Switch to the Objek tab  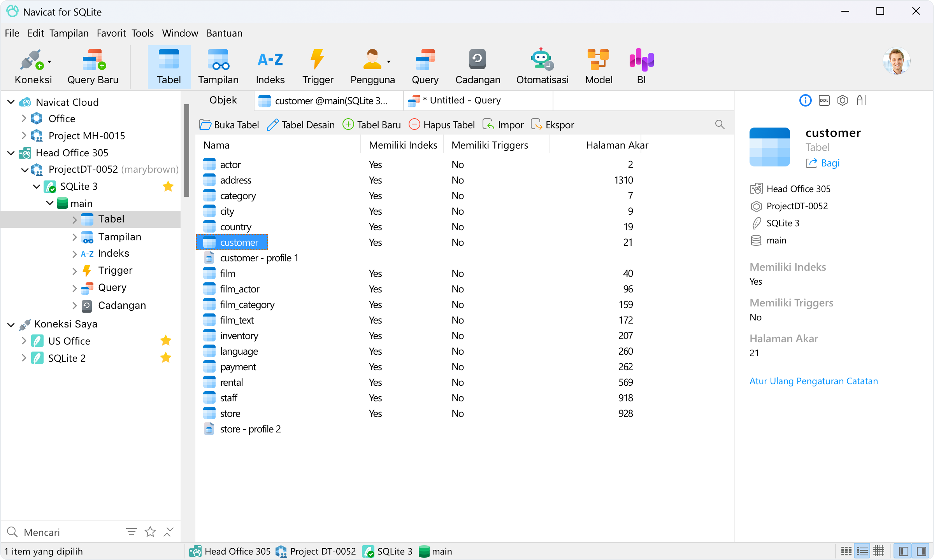223,100
